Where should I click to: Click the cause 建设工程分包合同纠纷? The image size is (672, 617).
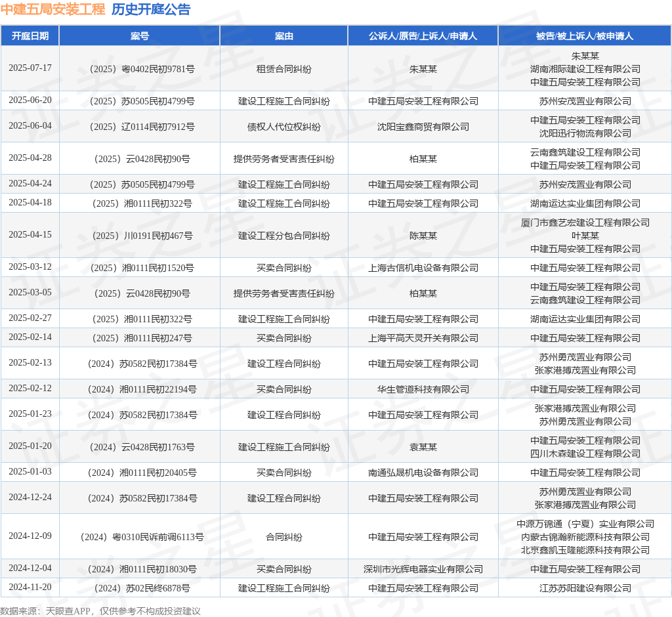tap(283, 236)
